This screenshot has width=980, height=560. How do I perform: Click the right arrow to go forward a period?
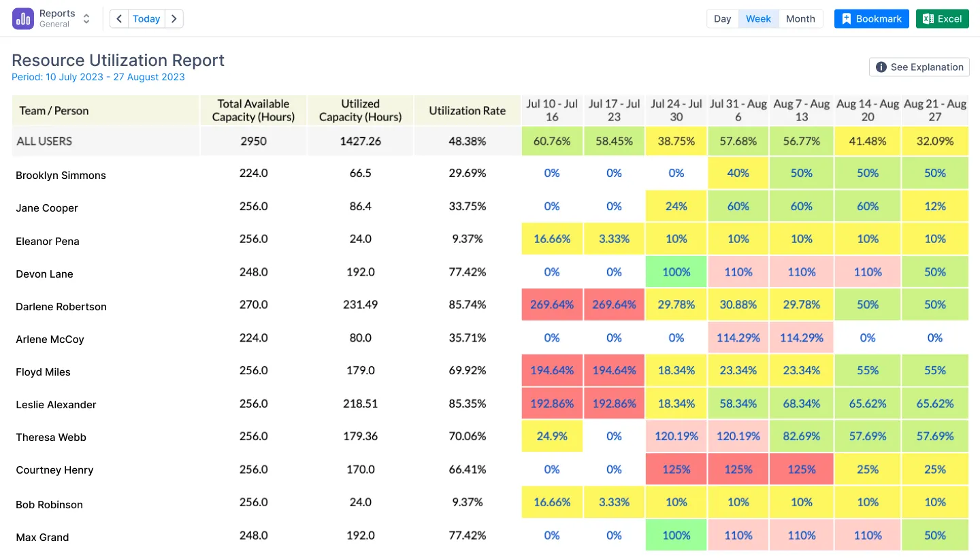(x=174, y=18)
